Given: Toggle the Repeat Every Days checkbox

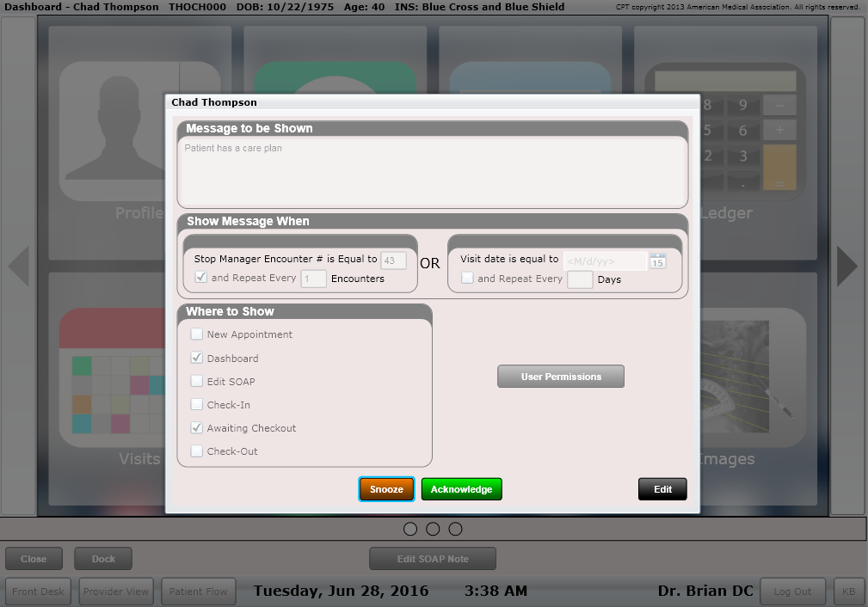Looking at the screenshot, I should (467, 279).
